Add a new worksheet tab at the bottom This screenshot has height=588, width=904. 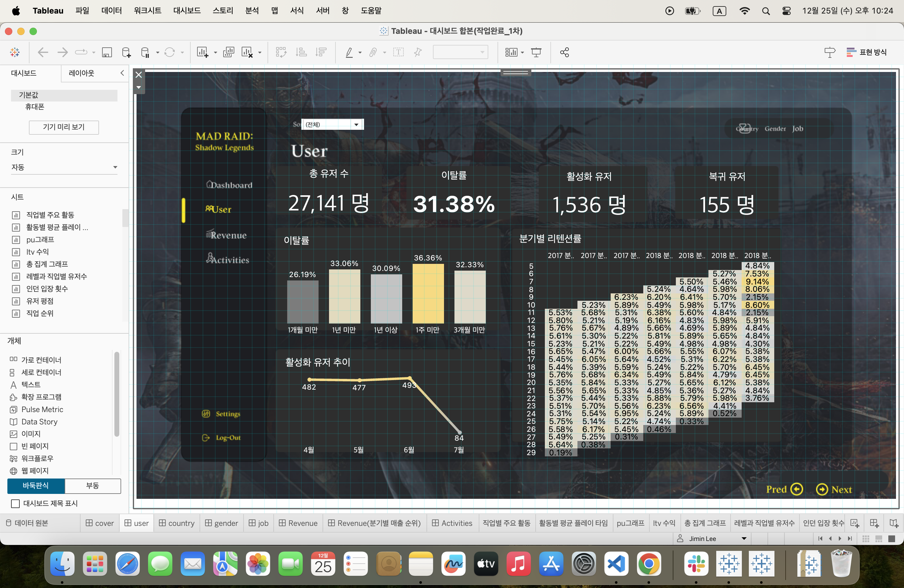pos(854,523)
